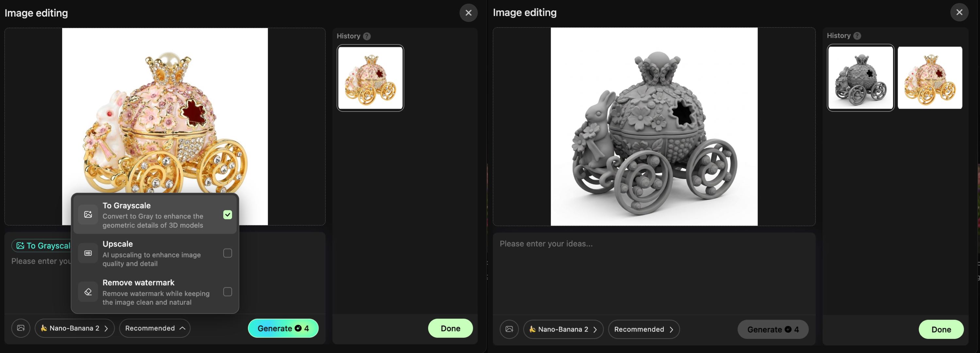Viewport: 980px width, 353px height.
Task: Open Nano-Banana 2 model selector in right panel
Action: pos(563,329)
